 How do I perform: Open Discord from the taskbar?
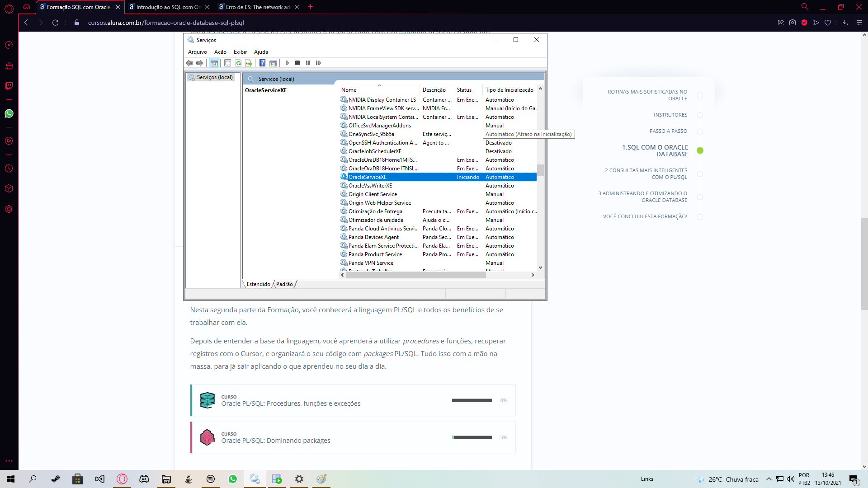144,479
